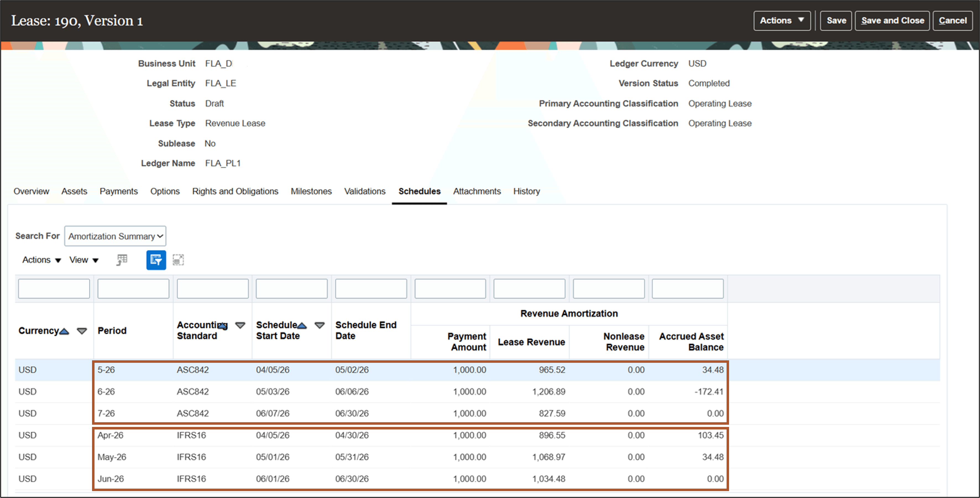Click Nonlease Revenue filter field
Screen dimensions: 980x498
pyautogui.click(x=609, y=289)
